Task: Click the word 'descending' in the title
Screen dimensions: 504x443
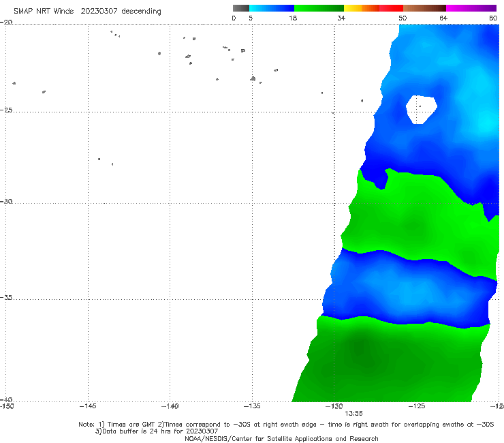Action: coord(141,12)
